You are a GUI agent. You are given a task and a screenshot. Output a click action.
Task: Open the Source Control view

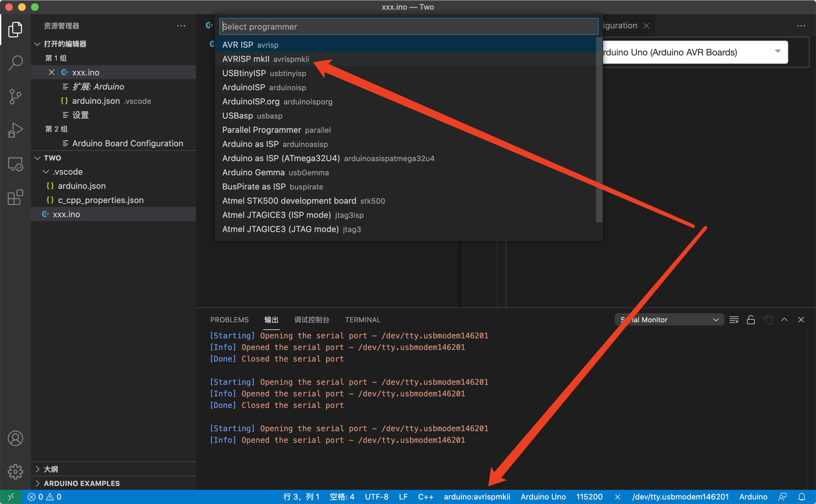15,97
